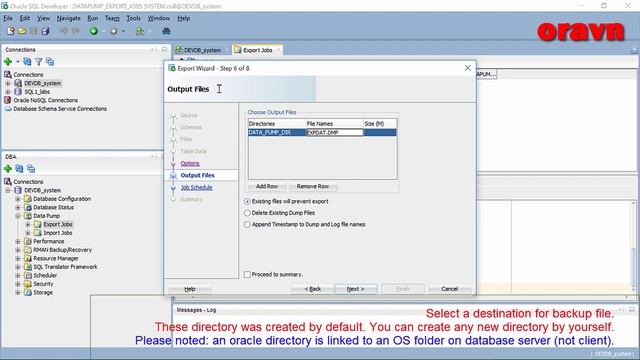Screen dimensions: 640x360
Task: Collapse the Data Pump node
Action: click(18, 216)
